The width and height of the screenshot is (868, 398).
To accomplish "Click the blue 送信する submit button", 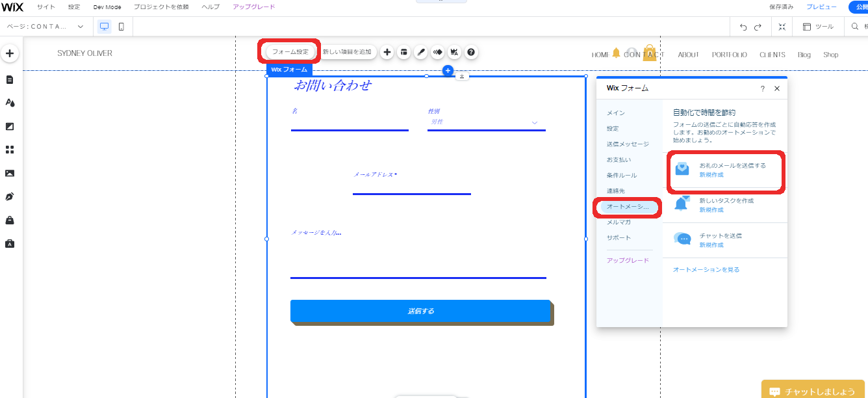I will coord(420,311).
